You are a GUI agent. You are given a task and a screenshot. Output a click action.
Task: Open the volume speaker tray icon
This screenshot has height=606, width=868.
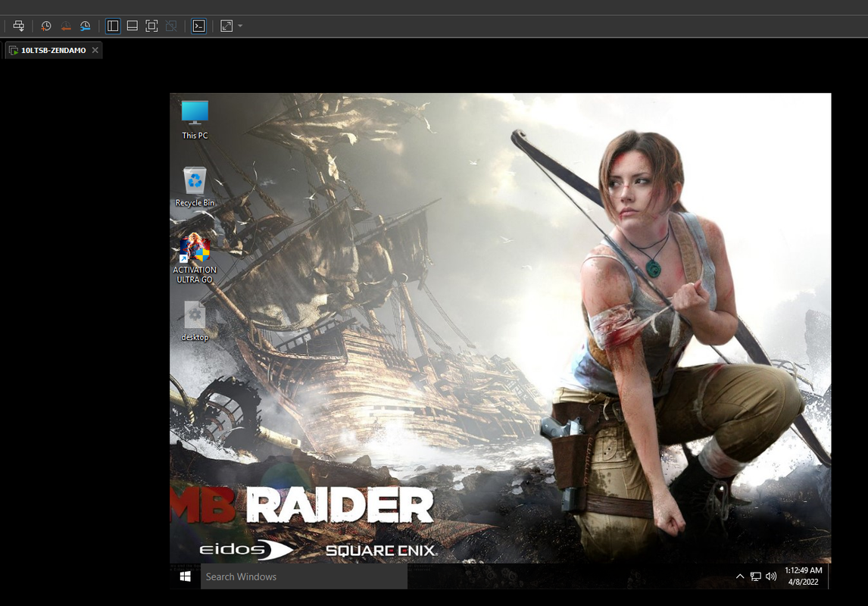771,576
